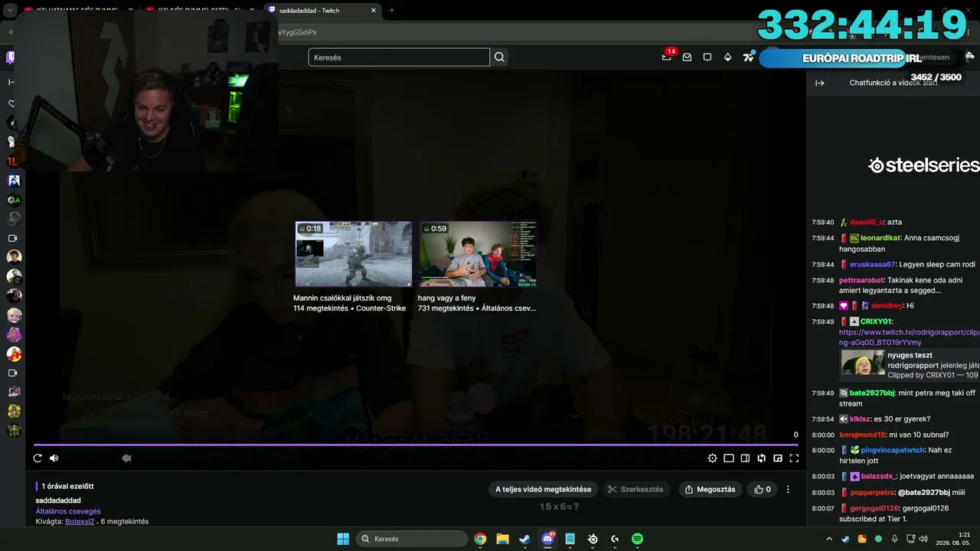Enter fullscreen on the clip player

click(794, 458)
